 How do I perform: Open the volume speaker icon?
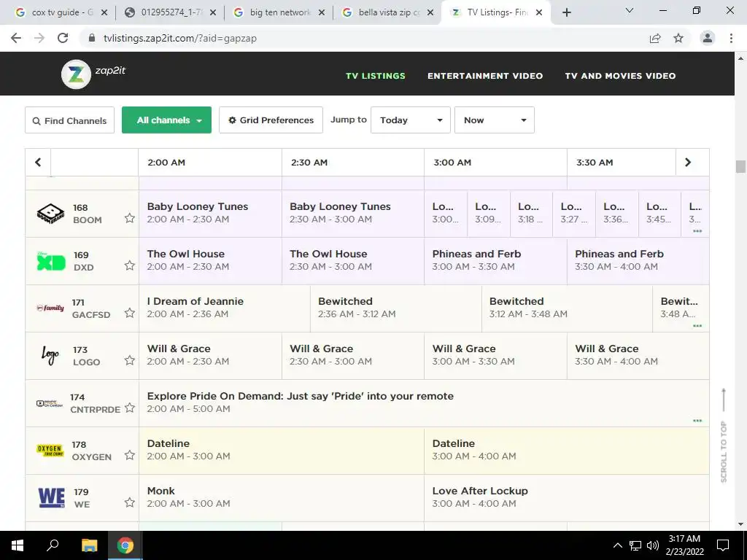[x=653, y=545]
